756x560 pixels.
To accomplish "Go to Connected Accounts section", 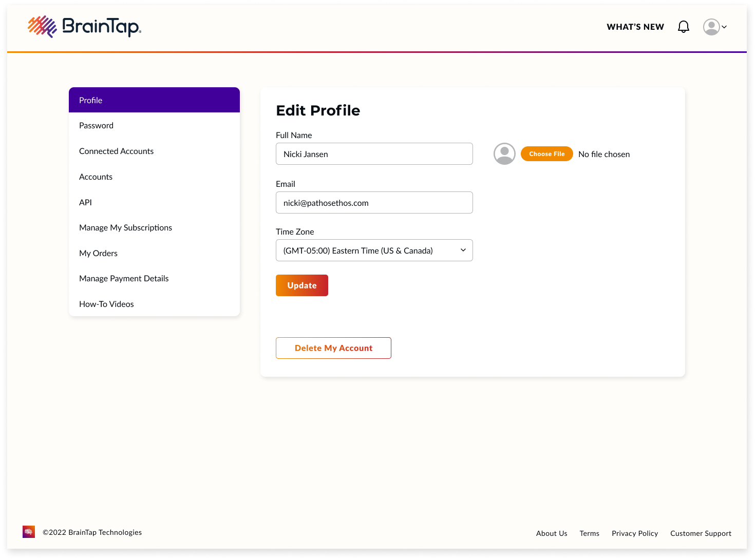I will click(x=117, y=151).
